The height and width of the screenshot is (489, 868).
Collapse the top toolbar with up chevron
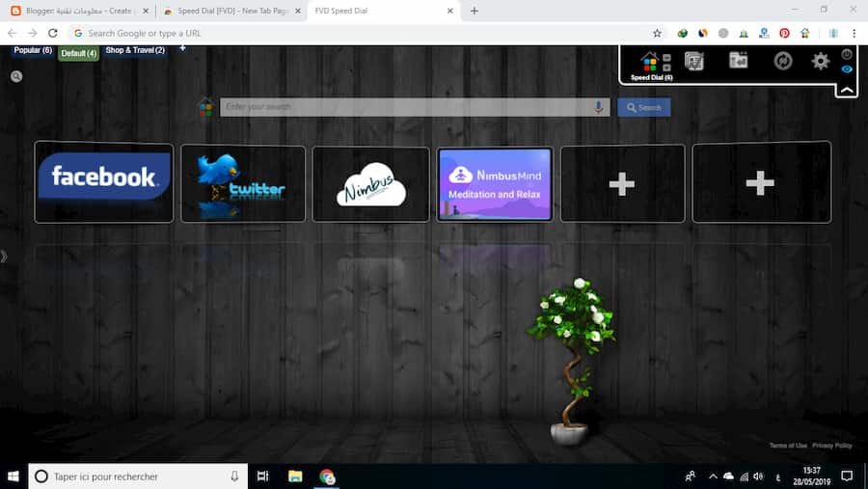coord(846,90)
